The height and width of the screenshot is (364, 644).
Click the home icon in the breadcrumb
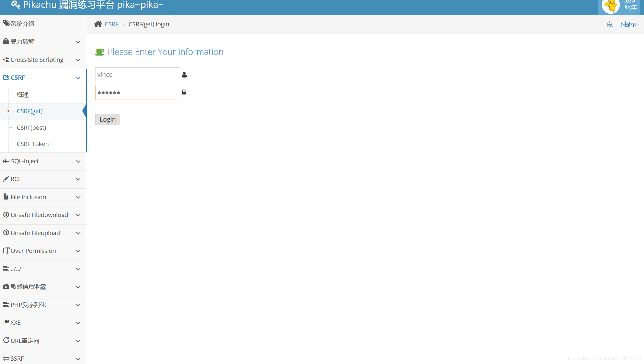point(98,24)
